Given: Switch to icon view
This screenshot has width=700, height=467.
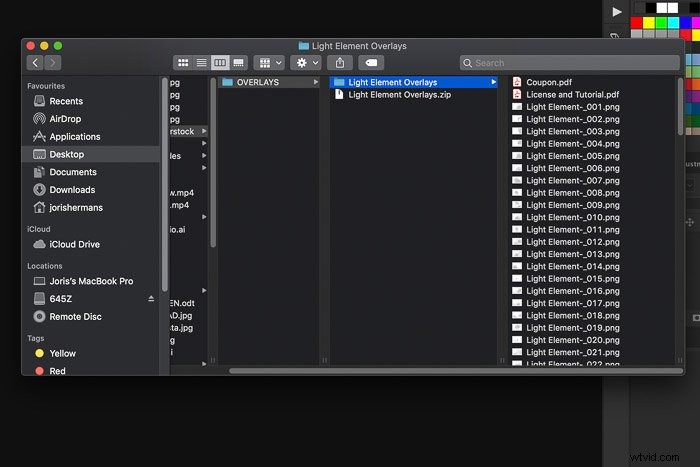Looking at the screenshot, I should click(x=183, y=63).
